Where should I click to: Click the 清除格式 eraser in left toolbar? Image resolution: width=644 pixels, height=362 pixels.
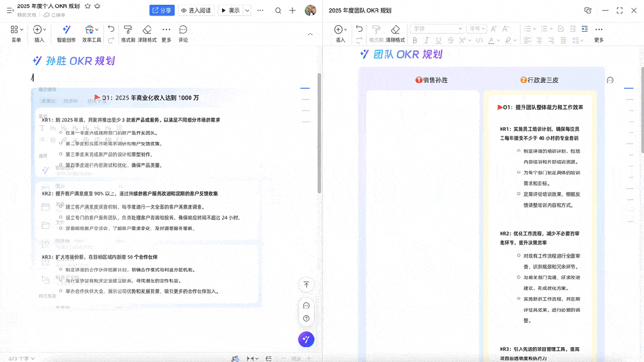pyautogui.click(x=147, y=30)
